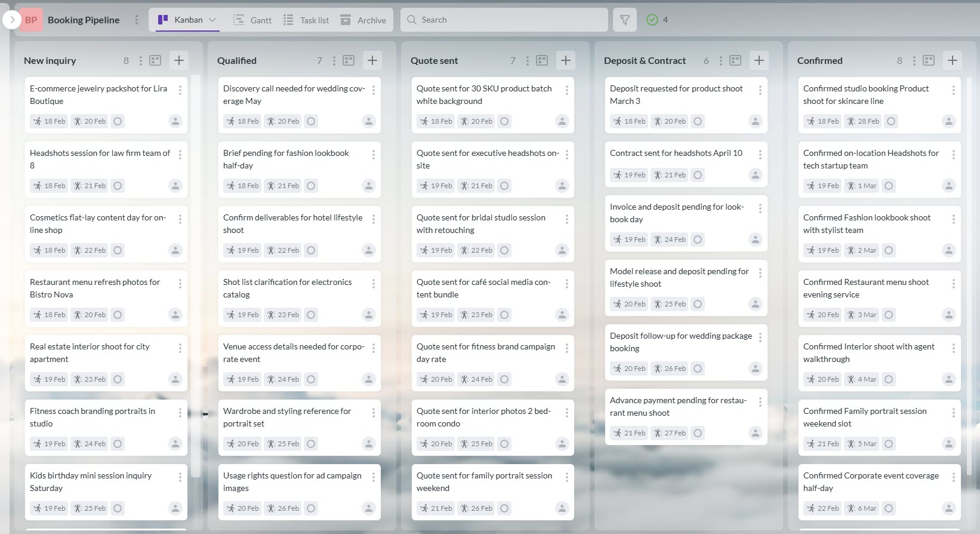Click 22 Feb due date on hotel lifestyle card
980x534 pixels.
pyautogui.click(x=282, y=250)
